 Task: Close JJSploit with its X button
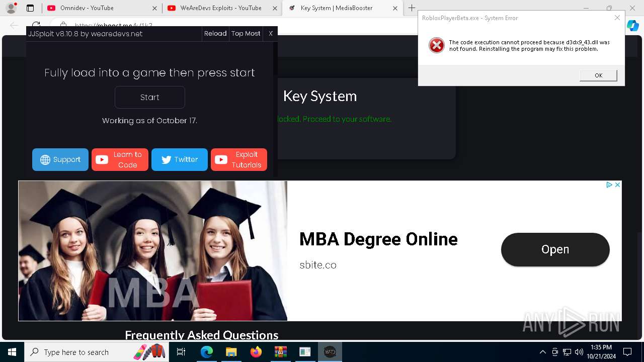click(271, 33)
